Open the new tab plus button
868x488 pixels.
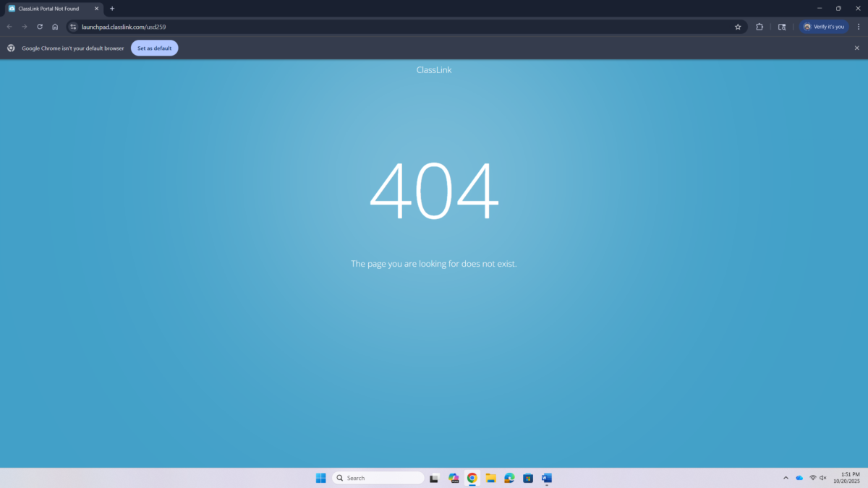point(112,9)
